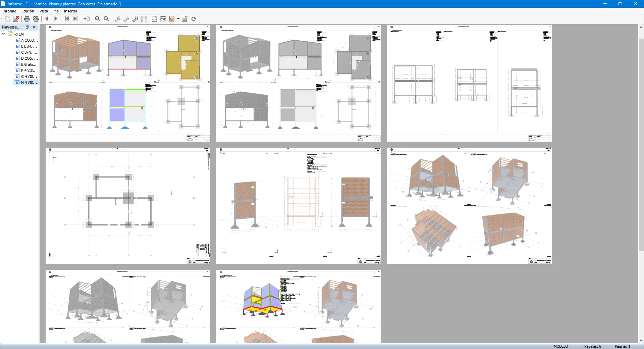Image resolution: width=644 pixels, height=349 pixels.
Task: Select the 'G 4 VIS...' navigator entry
Action: coord(26,77)
